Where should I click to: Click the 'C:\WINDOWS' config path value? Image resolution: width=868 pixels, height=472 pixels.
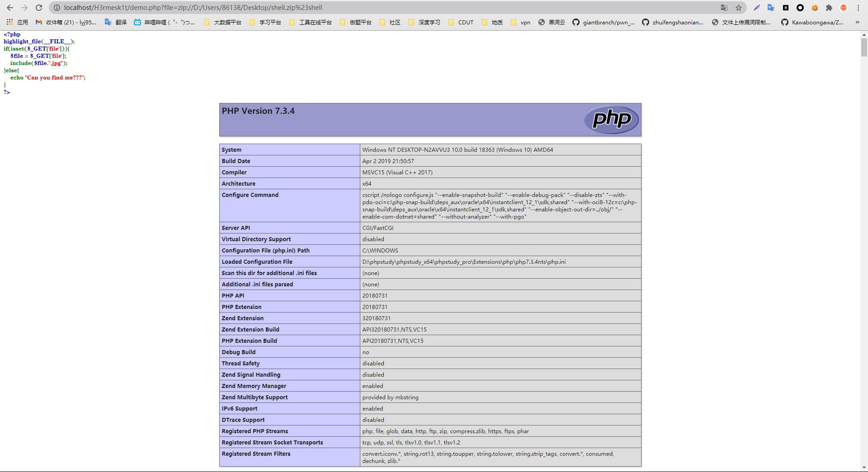tap(380, 251)
